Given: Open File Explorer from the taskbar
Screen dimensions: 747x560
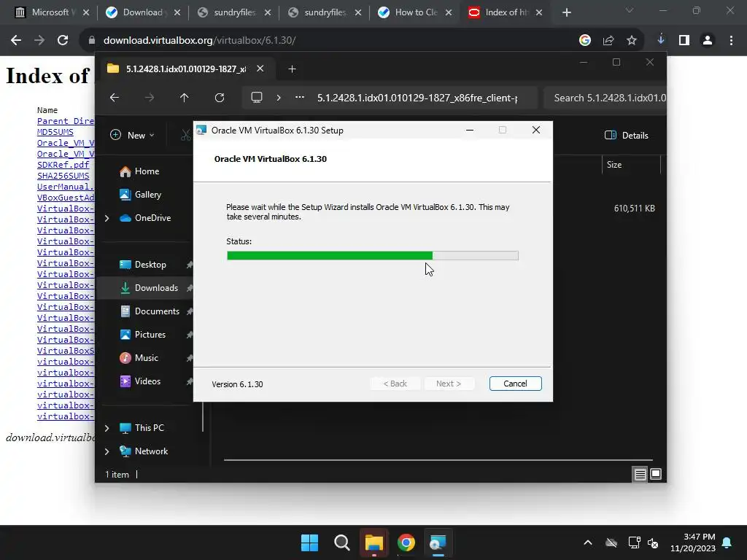Looking at the screenshot, I should (x=374, y=542).
